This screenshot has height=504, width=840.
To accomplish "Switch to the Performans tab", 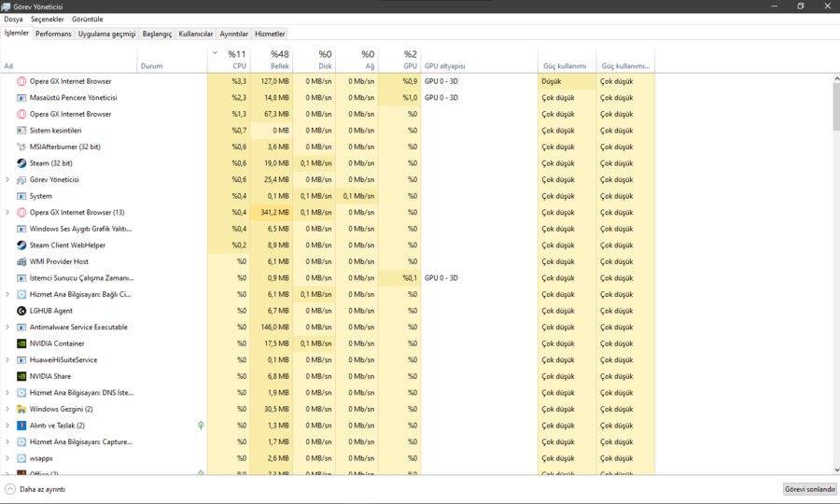I will (x=53, y=34).
